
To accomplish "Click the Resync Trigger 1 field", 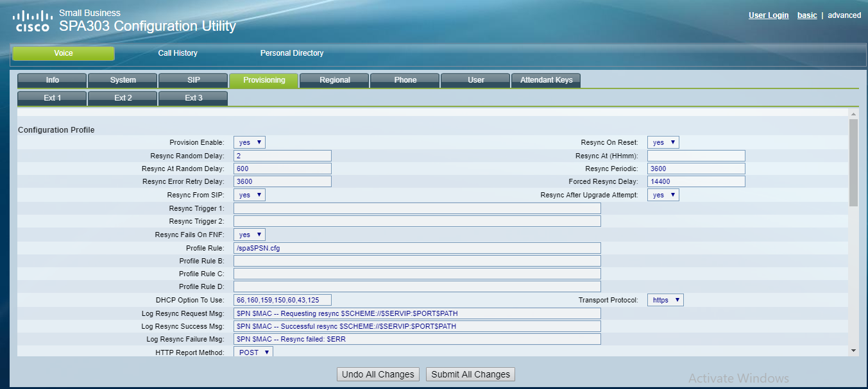I will tap(417, 208).
